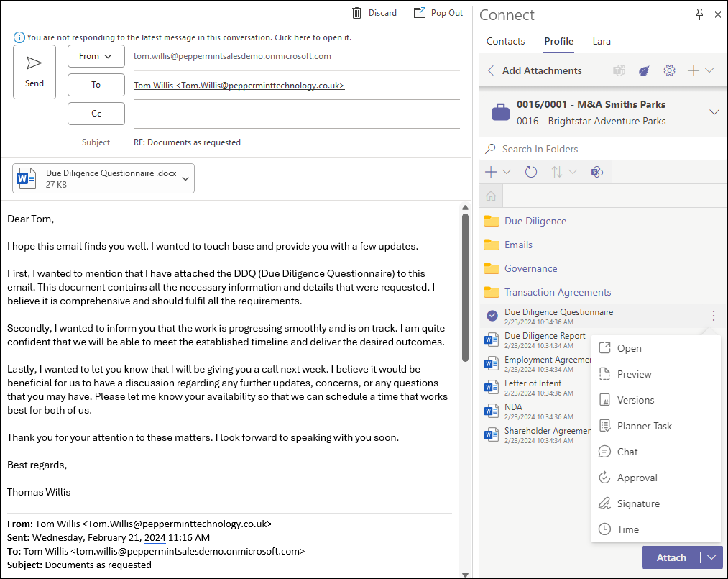Choose Signature from the context menu
Image resolution: width=728 pixels, height=579 pixels.
(656, 503)
